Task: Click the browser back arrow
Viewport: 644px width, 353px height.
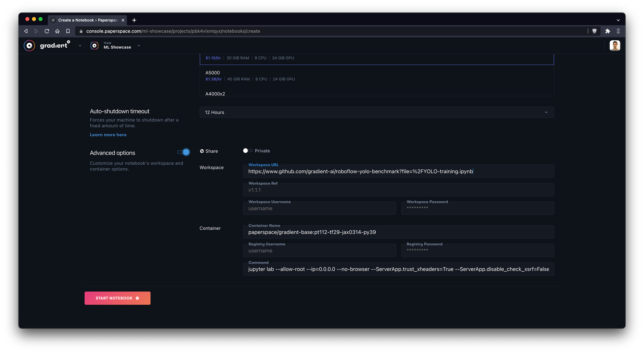Action: click(x=26, y=31)
